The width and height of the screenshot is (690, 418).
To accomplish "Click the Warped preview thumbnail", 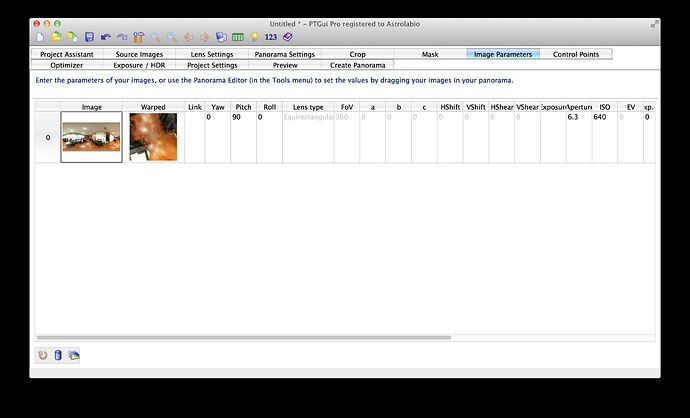I will tap(153, 137).
